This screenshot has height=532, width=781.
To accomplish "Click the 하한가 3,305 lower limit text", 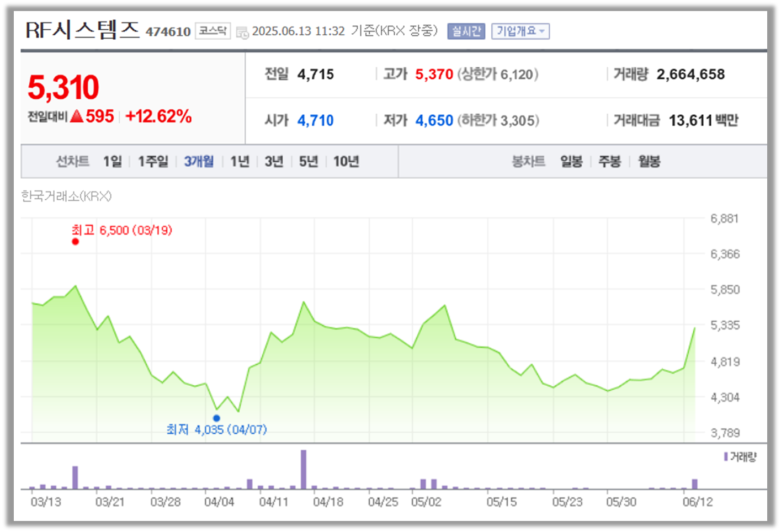I will click(x=498, y=120).
